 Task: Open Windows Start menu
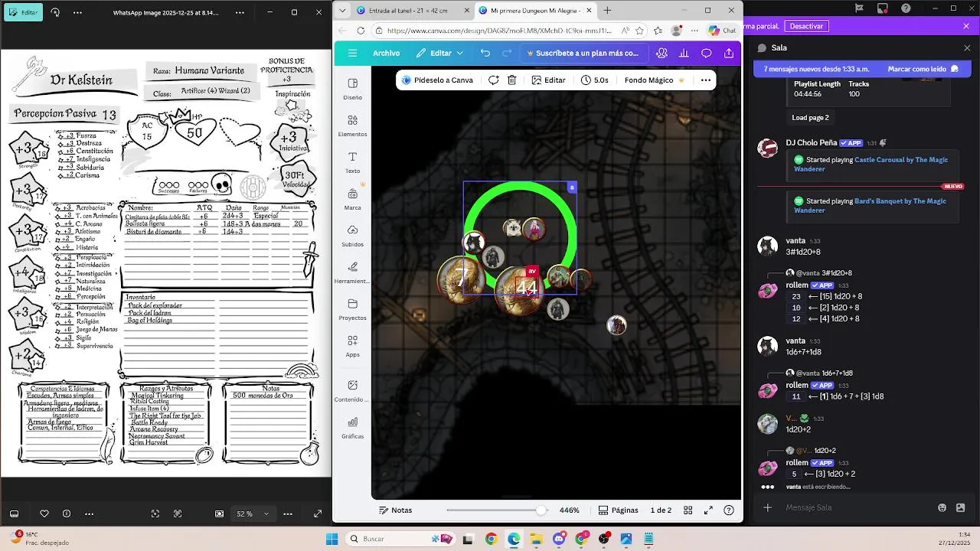point(332,539)
